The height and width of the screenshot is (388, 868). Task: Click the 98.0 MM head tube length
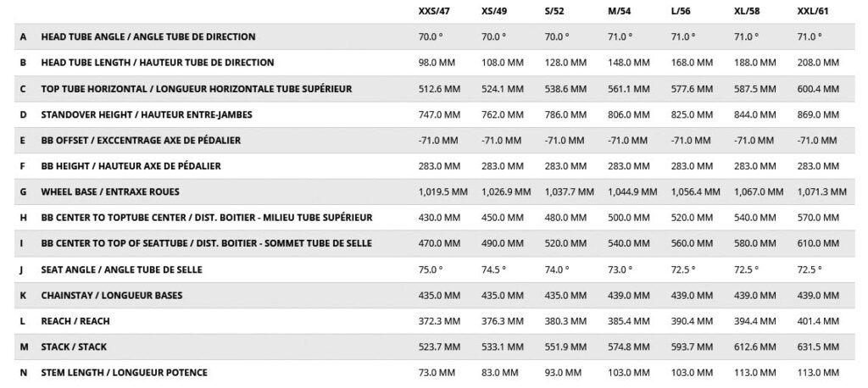(x=437, y=63)
